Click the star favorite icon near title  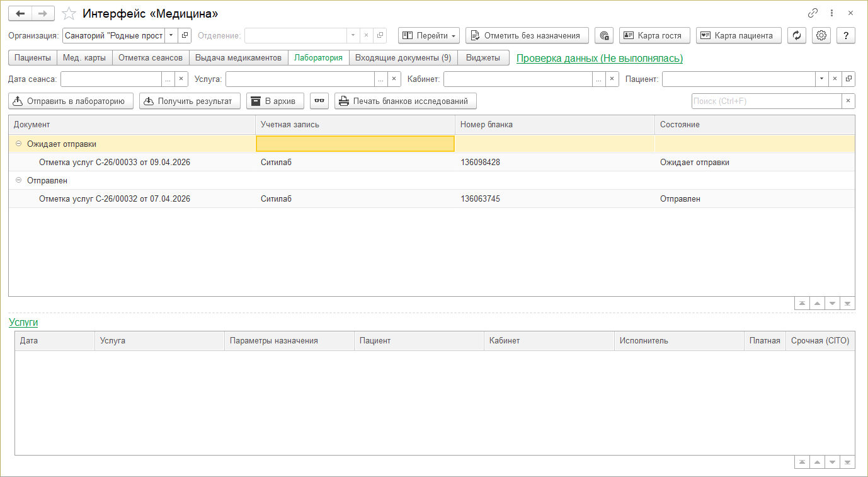tap(71, 13)
